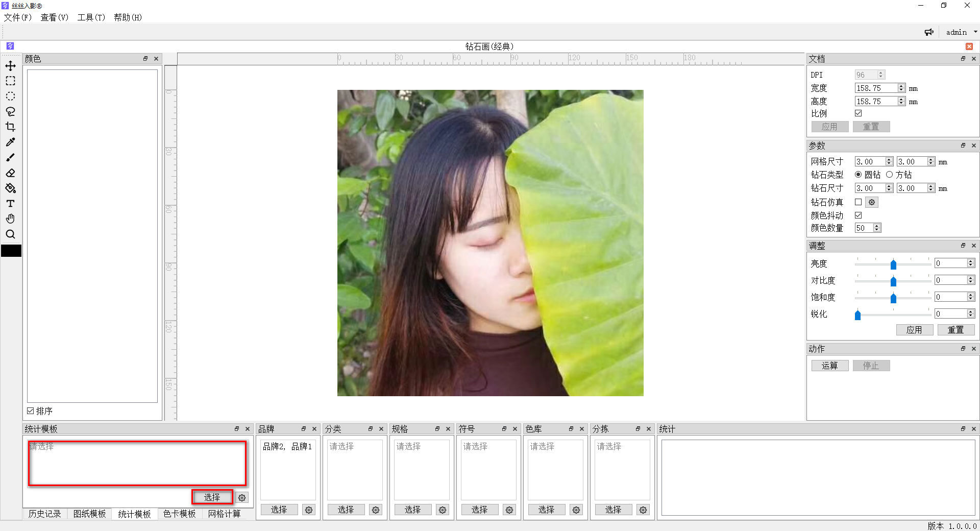This screenshot has height=531, width=980.
Task: Switch to the 色卡模板 tab
Action: click(x=179, y=514)
